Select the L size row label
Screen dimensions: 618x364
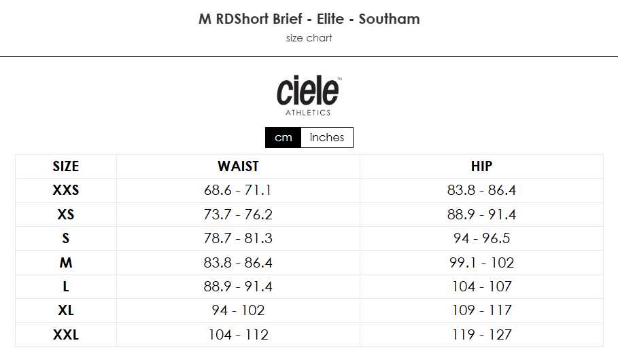click(66, 287)
